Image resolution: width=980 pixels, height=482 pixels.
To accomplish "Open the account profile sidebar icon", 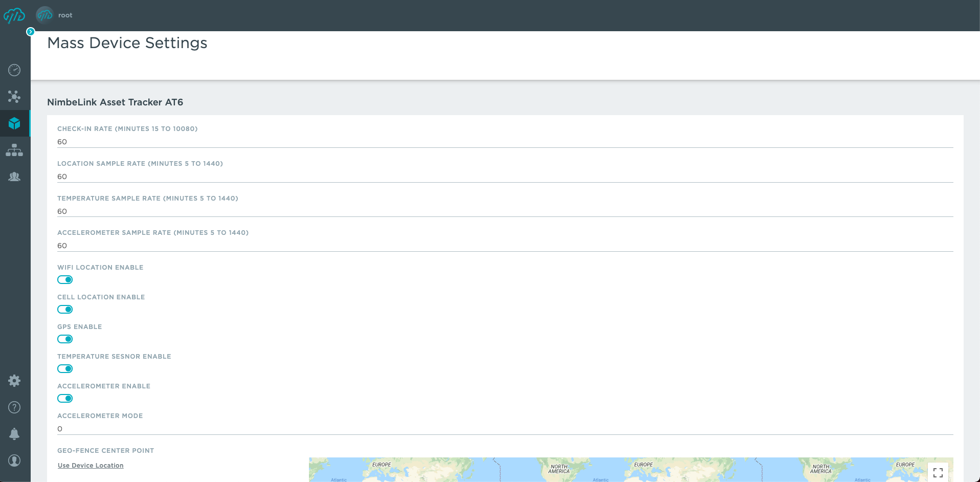I will 14,461.
